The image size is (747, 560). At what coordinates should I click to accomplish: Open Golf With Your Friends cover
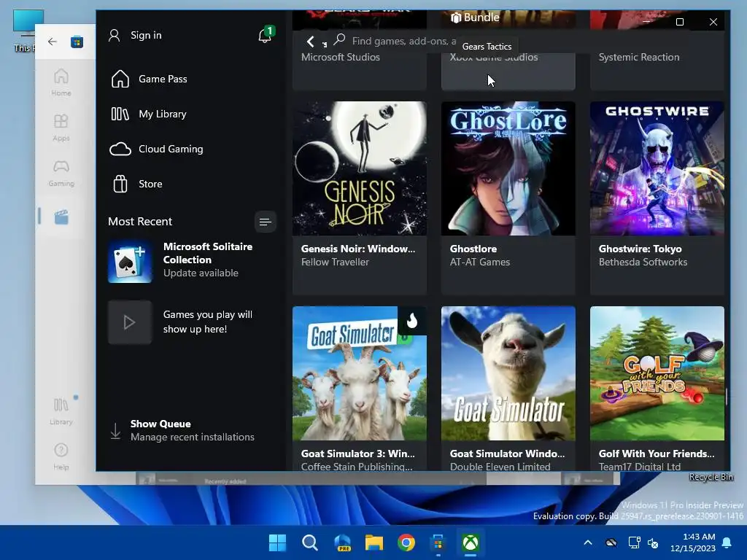(x=657, y=373)
